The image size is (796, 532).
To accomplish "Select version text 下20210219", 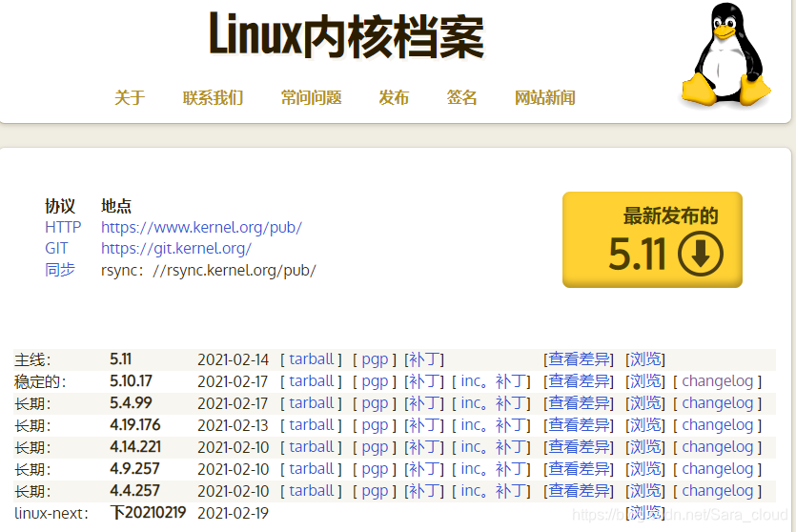I will [148, 513].
